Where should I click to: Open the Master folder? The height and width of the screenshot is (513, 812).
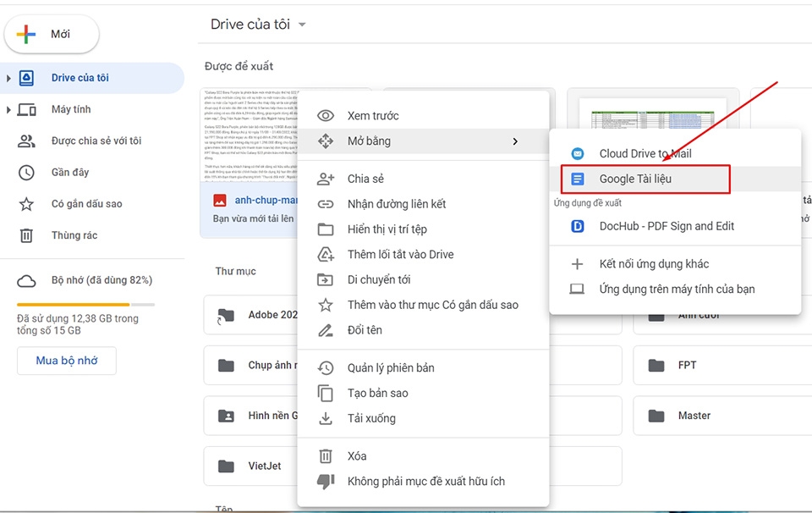(722, 416)
